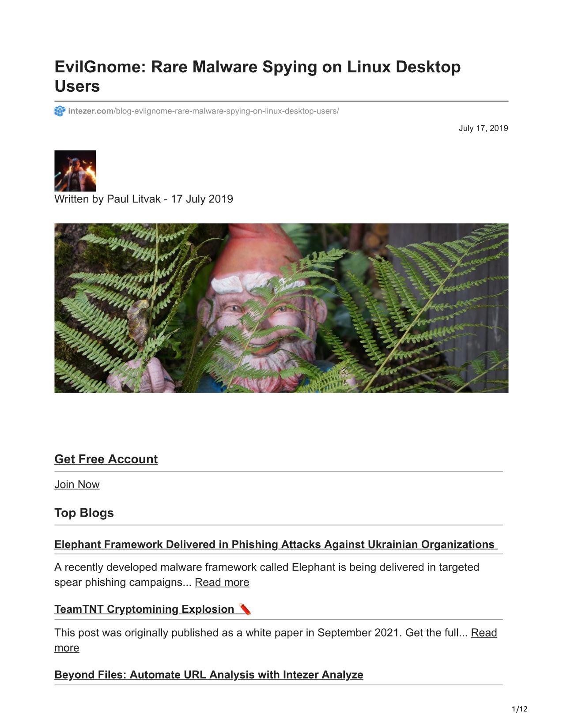Screen dimensions: 563x728
Task: Open the author avatar image
Action: click(75, 171)
